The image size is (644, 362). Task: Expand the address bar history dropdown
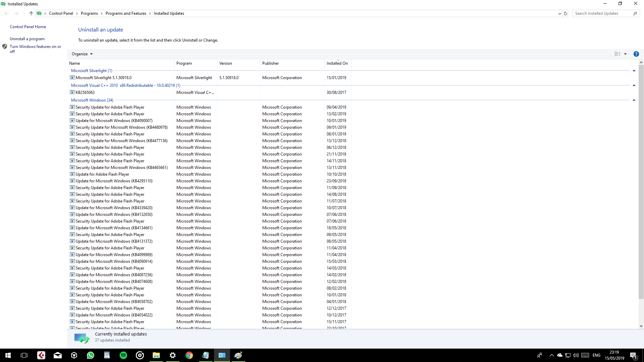[559, 13]
